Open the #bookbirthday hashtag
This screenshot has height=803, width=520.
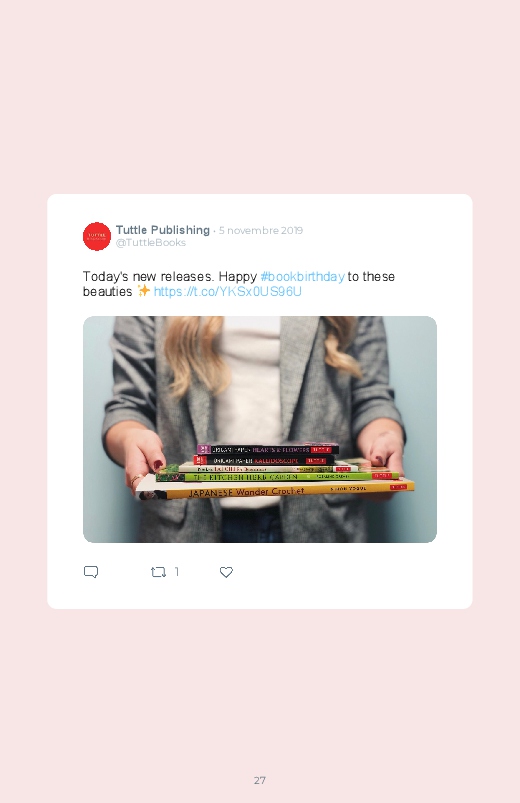pyautogui.click(x=302, y=277)
